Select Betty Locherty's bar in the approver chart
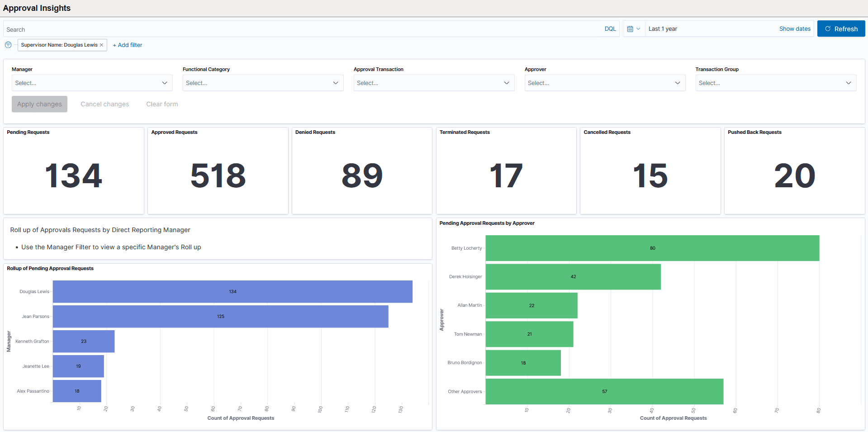Viewport: 868px width, 432px height. point(652,248)
